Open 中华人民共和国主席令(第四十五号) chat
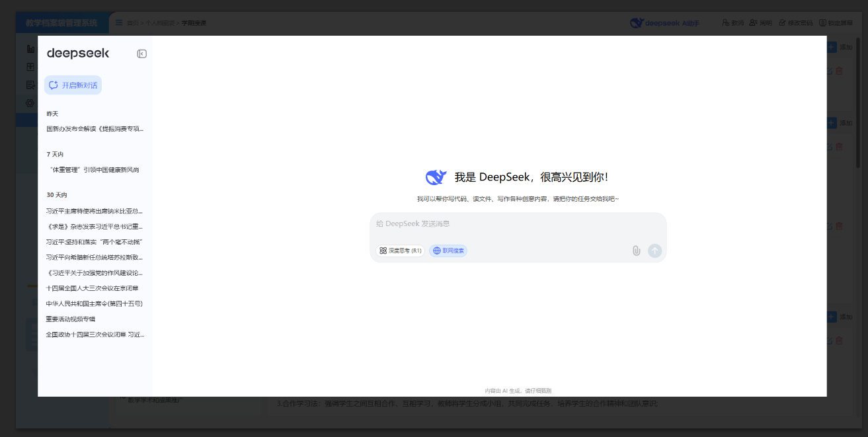The image size is (868, 437). point(95,303)
